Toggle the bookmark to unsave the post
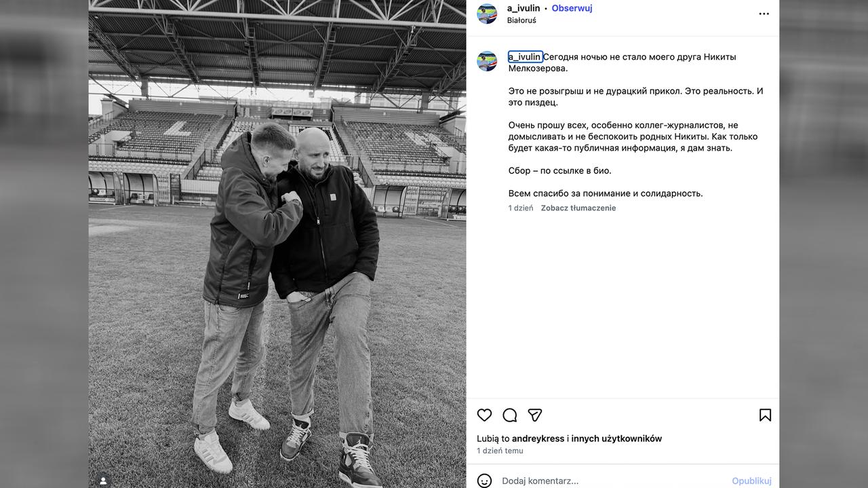Screen dimensions: 868x488 coord(765,415)
